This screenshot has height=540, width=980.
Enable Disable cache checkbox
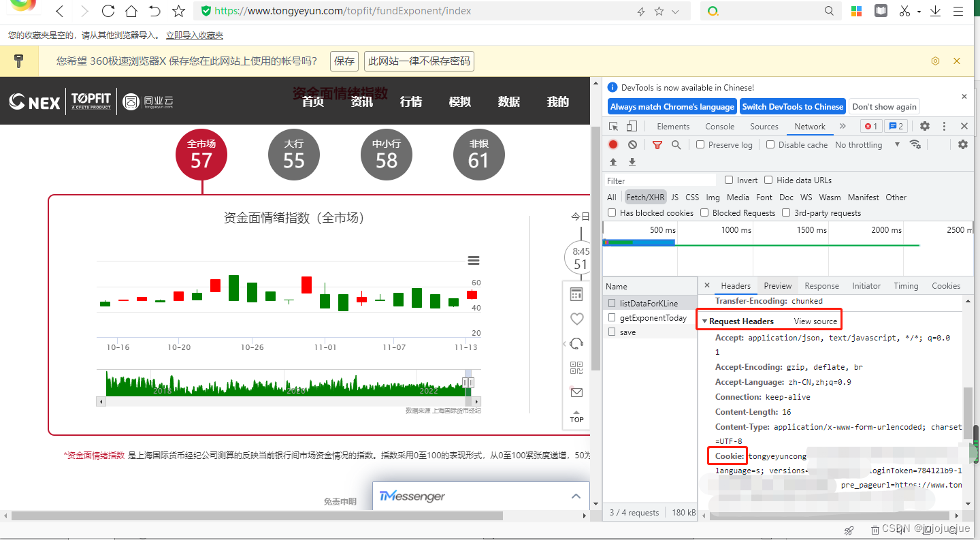click(x=770, y=144)
